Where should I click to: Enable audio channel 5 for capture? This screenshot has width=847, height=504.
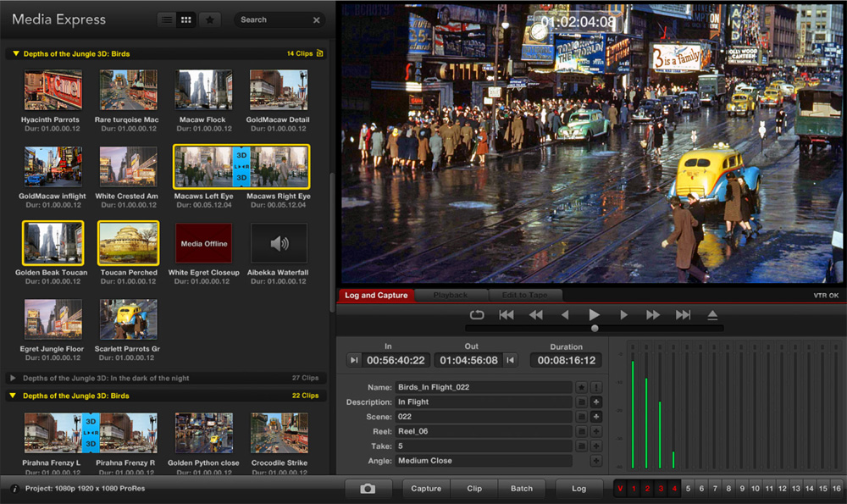pyautogui.click(x=688, y=489)
